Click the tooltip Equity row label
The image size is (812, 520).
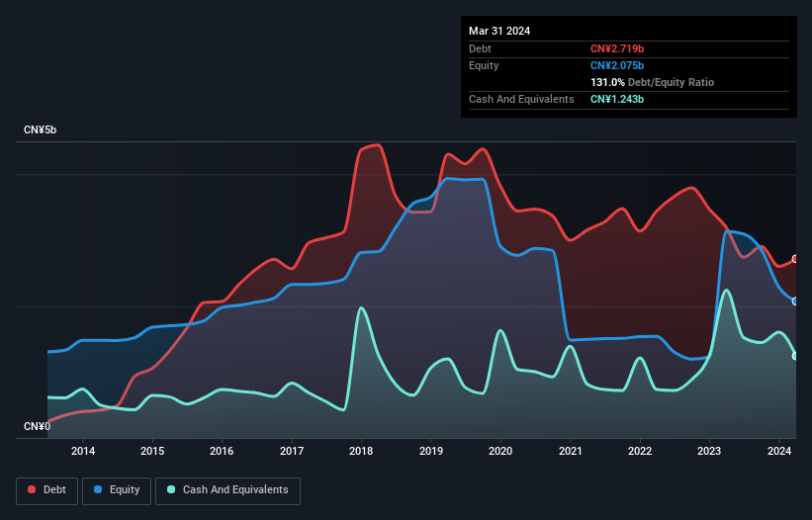pyautogui.click(x=484, y=65)
